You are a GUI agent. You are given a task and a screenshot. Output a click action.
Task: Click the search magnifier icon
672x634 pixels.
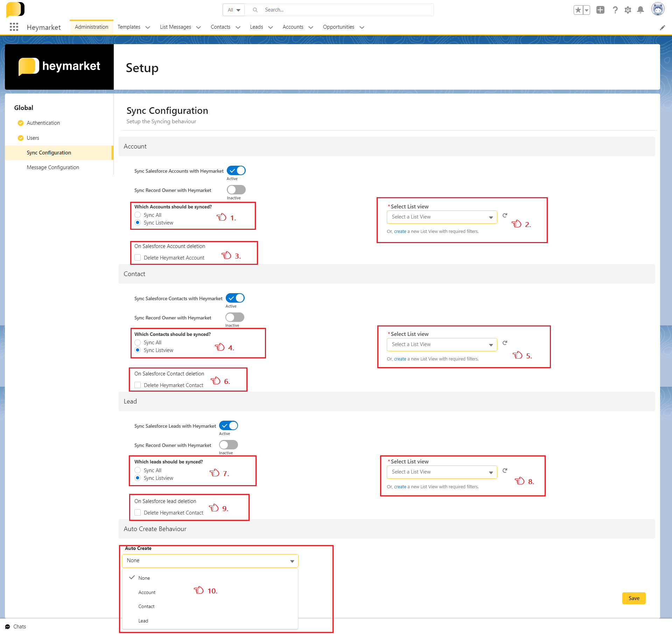[255, 10]
